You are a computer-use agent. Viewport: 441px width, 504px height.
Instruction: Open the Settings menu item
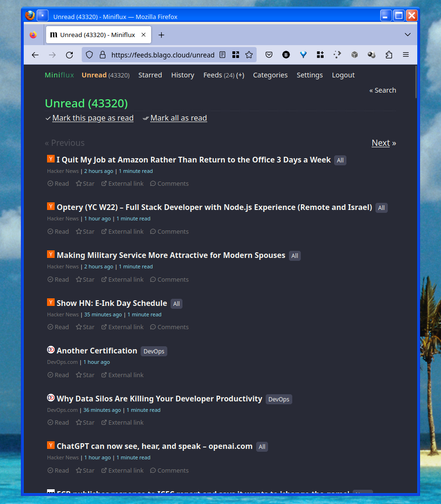tap(309, 75)
